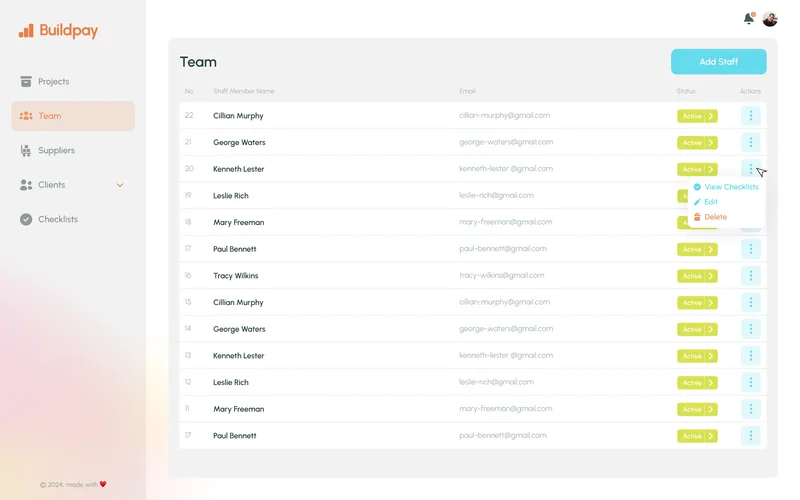This screenshot has width=800, height=500.
Task: Select the name Leslie Rich in row 19
Action: coord(231,195)
